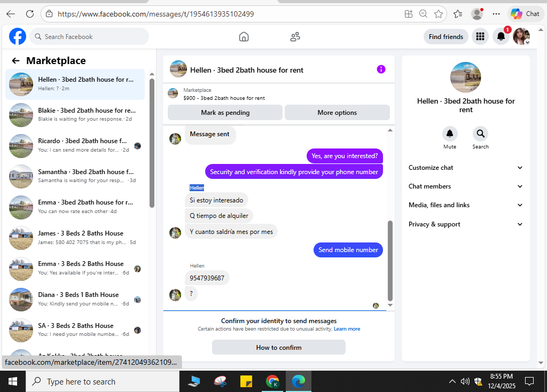Open Chrome from the taskbar

(x=272, y=381)
